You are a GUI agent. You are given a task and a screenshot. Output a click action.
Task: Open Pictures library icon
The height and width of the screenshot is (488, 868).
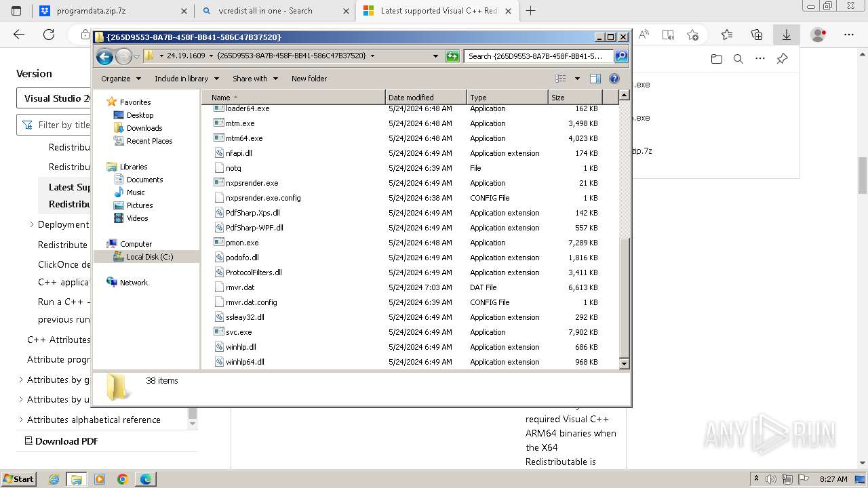tap(119, 205)
